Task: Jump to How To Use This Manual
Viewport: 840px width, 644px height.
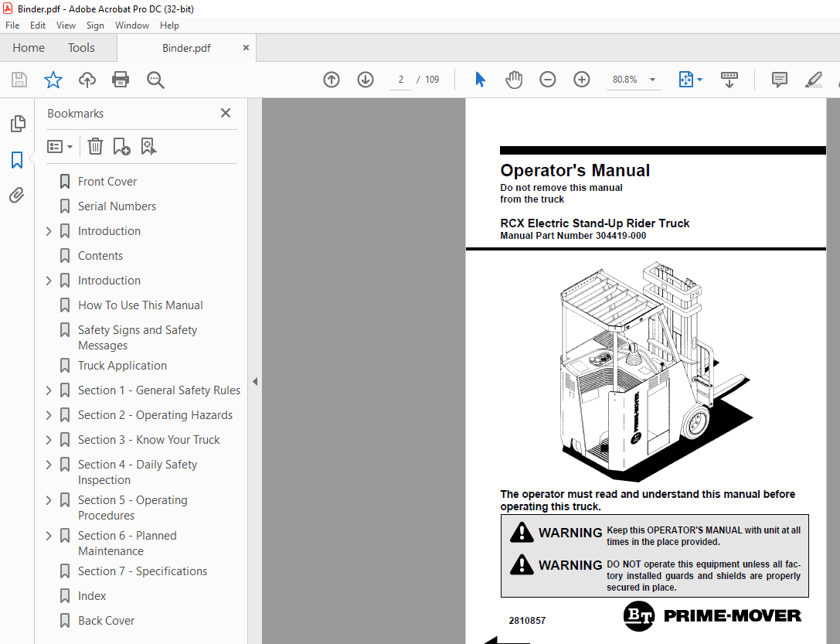Action: click(x=141, y=305)
